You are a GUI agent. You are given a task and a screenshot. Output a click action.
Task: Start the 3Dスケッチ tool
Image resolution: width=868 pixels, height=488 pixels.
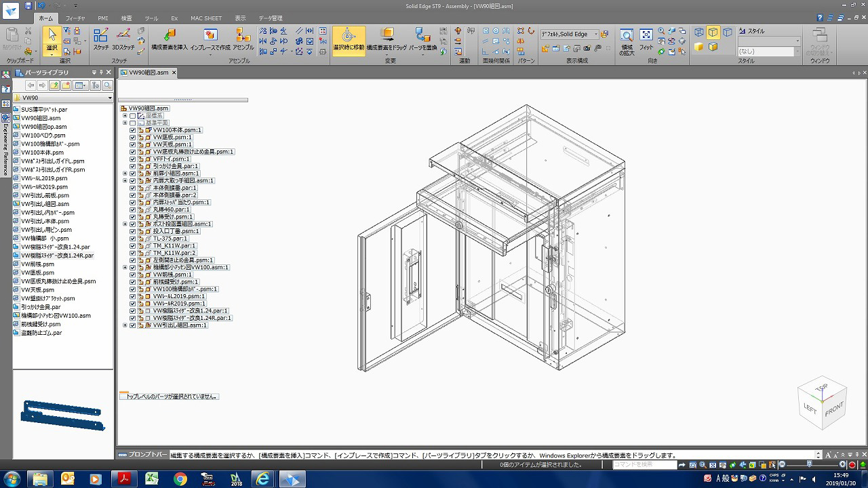click(x=123, y=40)
